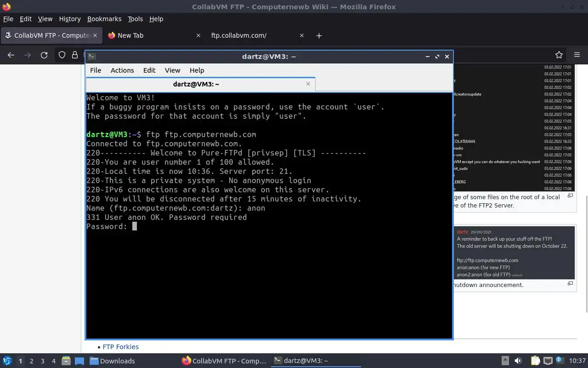Image resolution: width=588 pixels, height=368 pixels.
Task: Click the network connection tray icon
Action: tap(548, 361)
